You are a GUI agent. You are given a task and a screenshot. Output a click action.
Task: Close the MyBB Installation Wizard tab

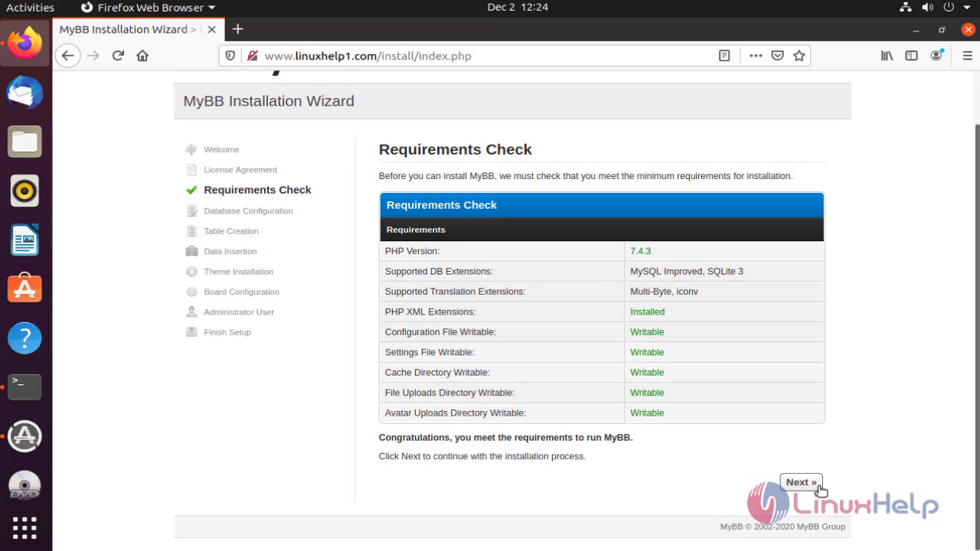tap(211, 30)
